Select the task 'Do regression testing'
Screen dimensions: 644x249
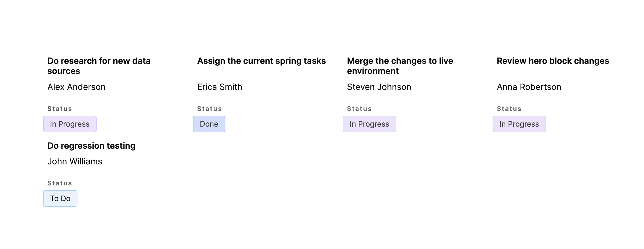pyautogui.click(x=91, y=146)
